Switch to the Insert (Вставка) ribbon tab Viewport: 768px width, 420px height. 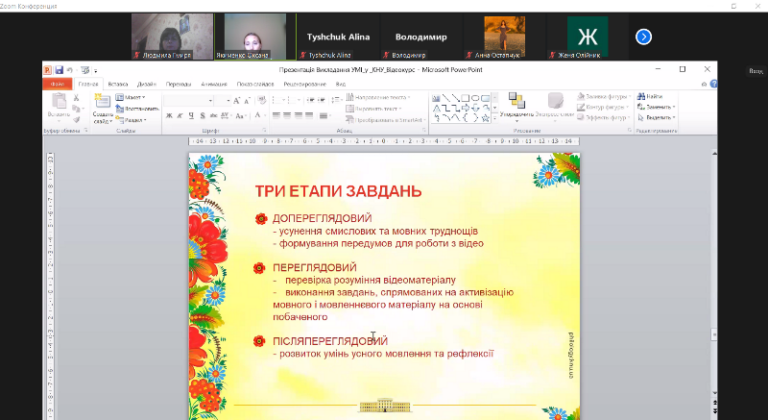coord(117,85)
